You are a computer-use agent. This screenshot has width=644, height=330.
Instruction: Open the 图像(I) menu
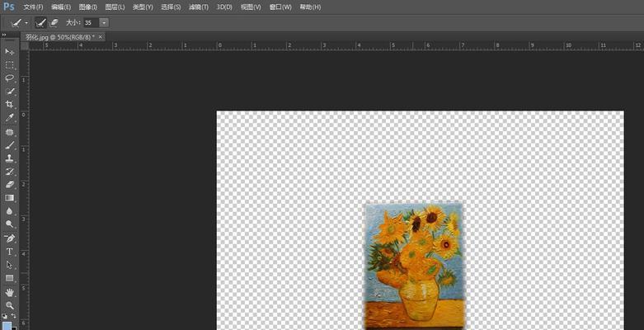(x=88, y=7)
